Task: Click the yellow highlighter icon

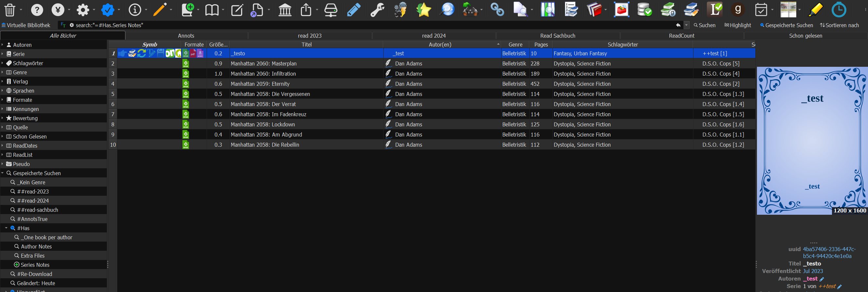Action: pos(816,10)
